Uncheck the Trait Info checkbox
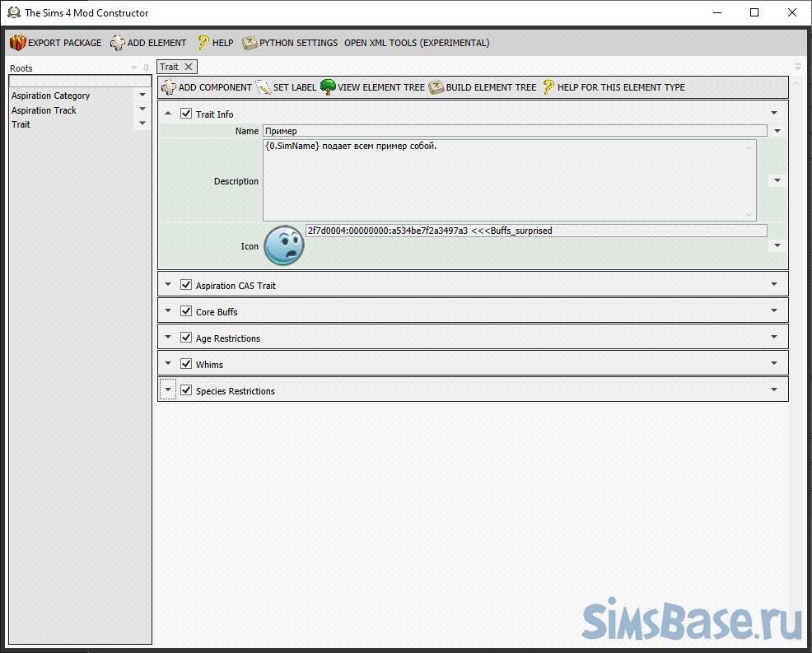Viewport: 812px width, 653px height. 186,114
